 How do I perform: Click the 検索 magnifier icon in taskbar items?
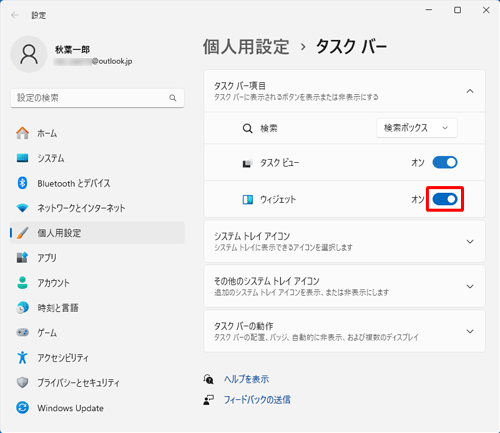click(x=247, y=128)
